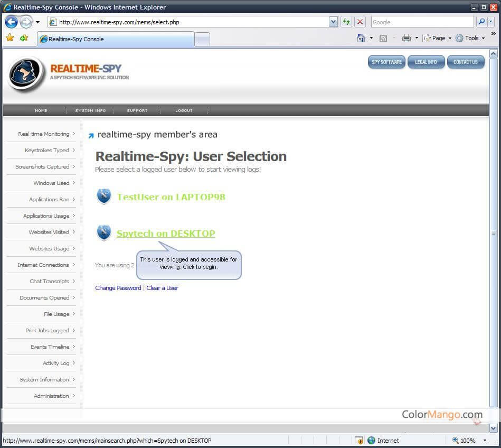Click the RSS feeds icon in command bar
The height and width of the screenshot is (448, 501).
[x=383, y=39]
